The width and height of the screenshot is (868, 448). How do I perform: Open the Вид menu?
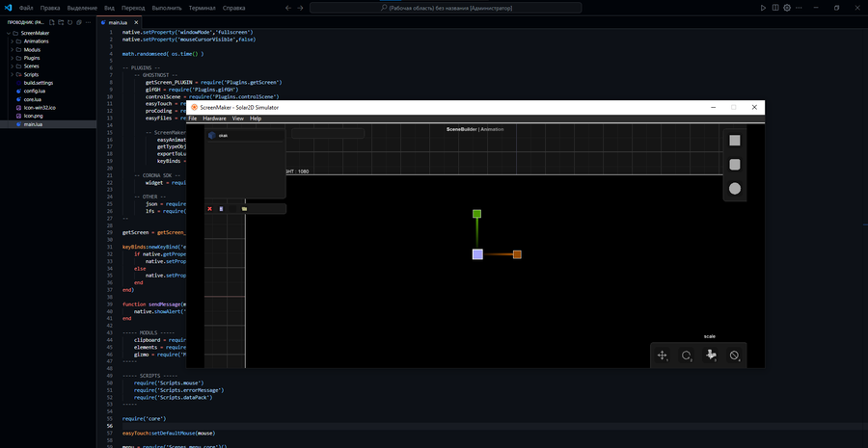pyautogui.click(x=110, y=9)
